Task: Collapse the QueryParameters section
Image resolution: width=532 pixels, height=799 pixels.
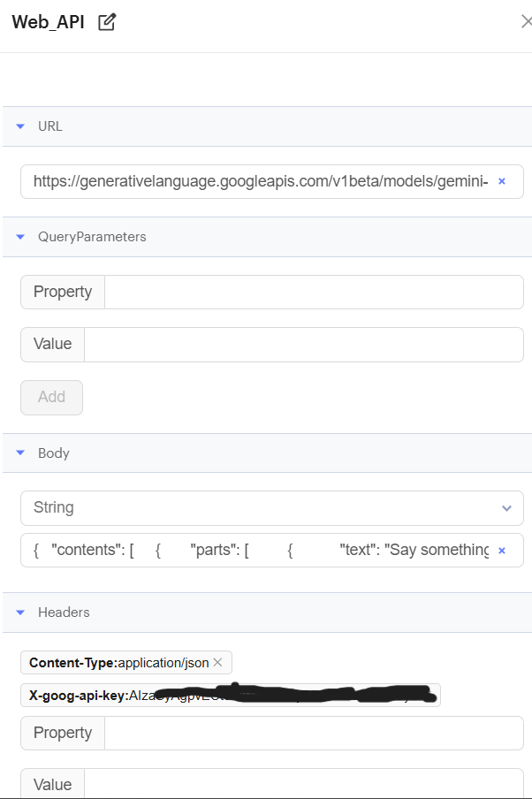Action: [20, 237]
